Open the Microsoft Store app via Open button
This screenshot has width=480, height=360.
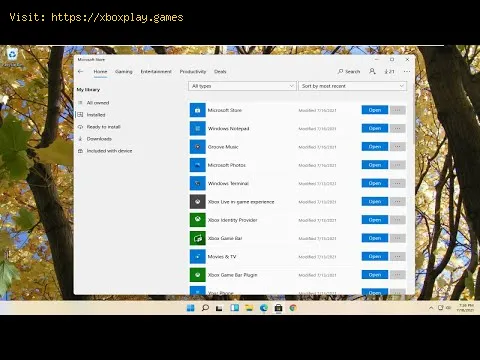click(375, 110)
